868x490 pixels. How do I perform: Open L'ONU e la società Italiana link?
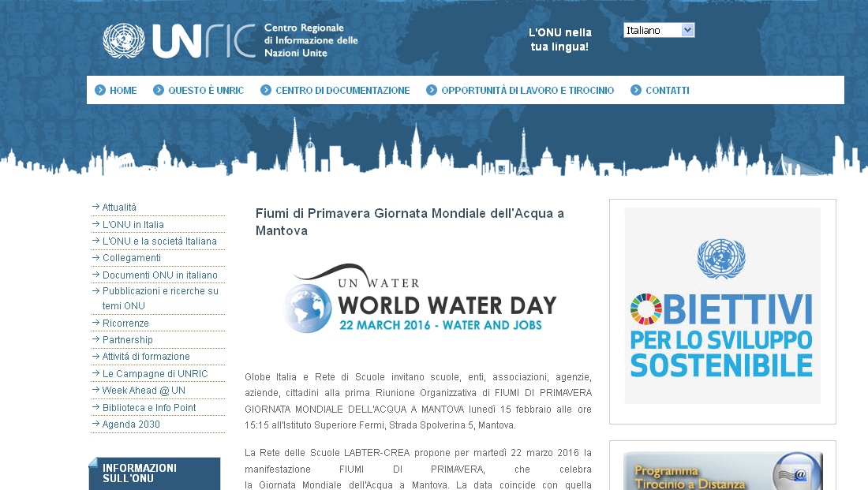159,241
